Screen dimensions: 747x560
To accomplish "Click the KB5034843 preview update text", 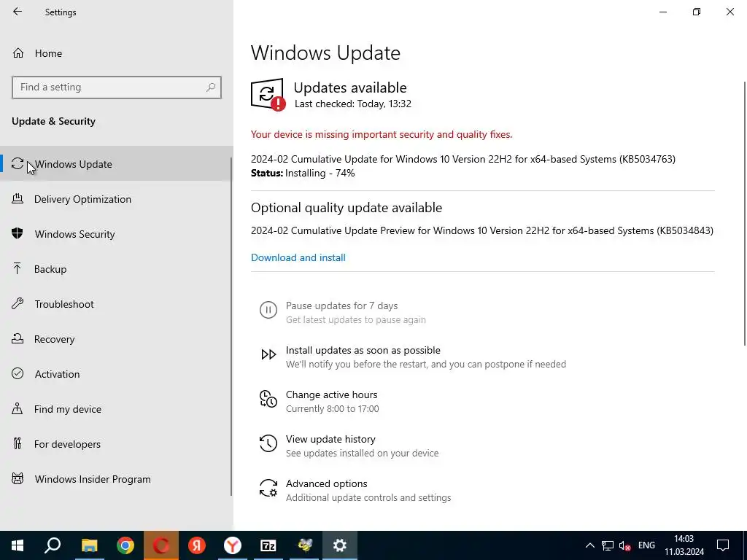I will 482,230.
